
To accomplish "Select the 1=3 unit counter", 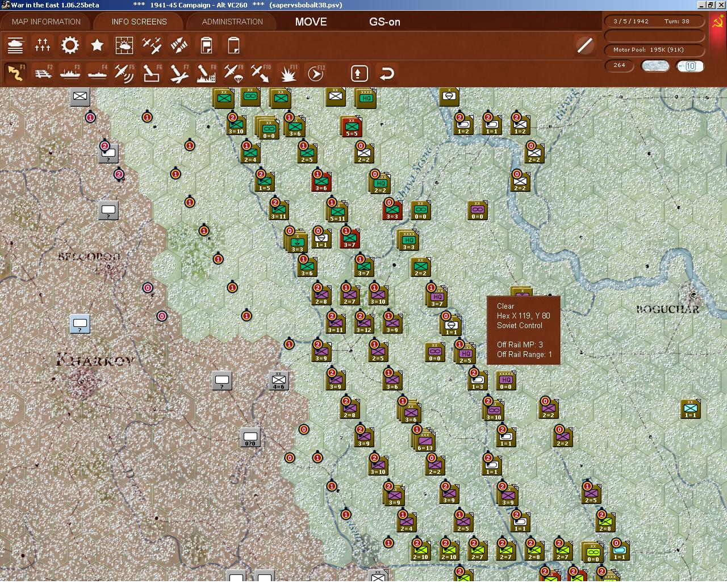I will tap(477, 380).
